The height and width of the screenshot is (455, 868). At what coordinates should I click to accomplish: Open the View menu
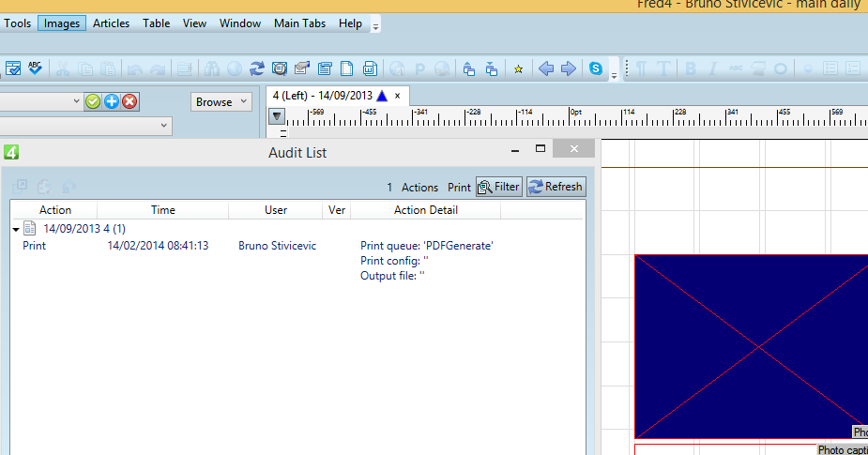[194, 23]
